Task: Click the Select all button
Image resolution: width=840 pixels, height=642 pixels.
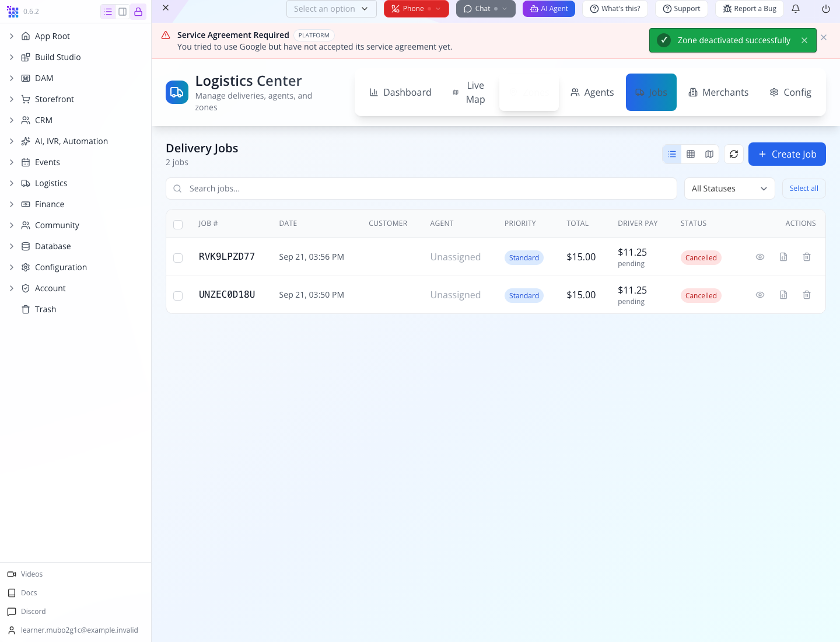Action: tap(804, 189)
